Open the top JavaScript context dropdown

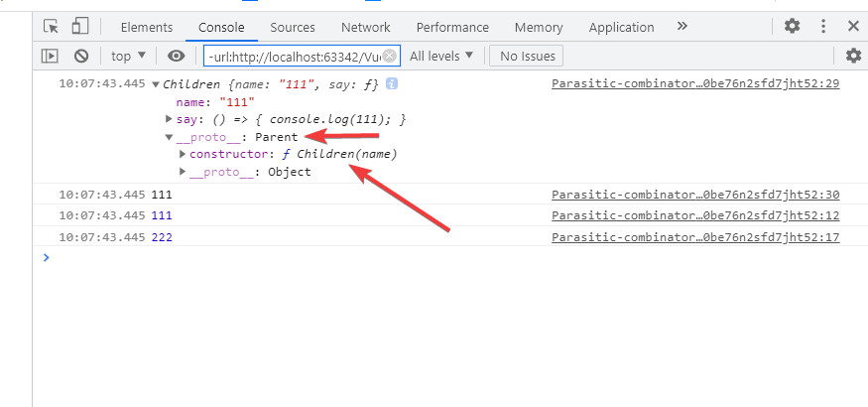[x=128, y=57]
